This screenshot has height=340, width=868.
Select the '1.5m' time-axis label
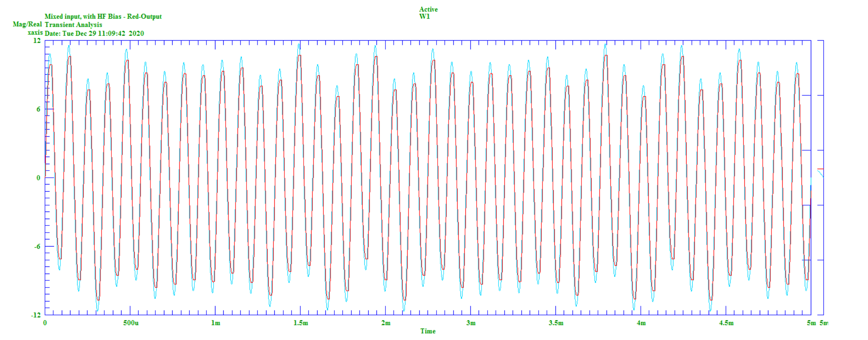pos(301,323)
